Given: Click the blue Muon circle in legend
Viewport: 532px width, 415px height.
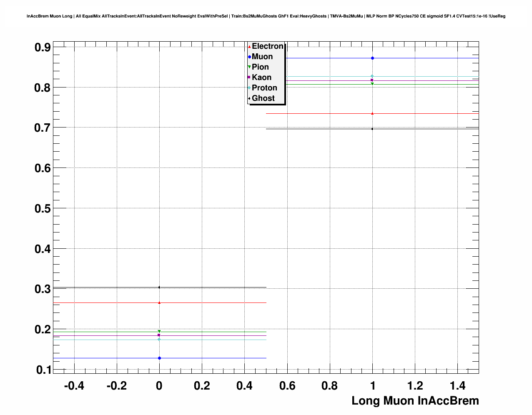Looking at the screenshot, I should 249,57.
